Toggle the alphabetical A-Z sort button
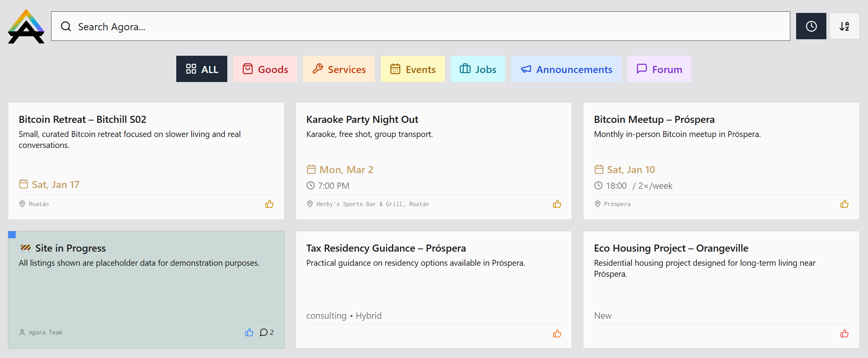The height and width of the screenshot is (358, 868). 844,26
